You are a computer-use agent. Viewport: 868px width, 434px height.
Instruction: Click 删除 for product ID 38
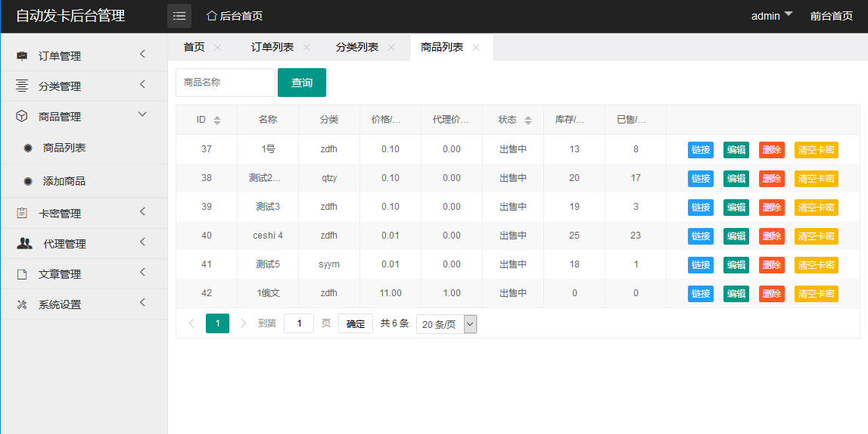772,179
